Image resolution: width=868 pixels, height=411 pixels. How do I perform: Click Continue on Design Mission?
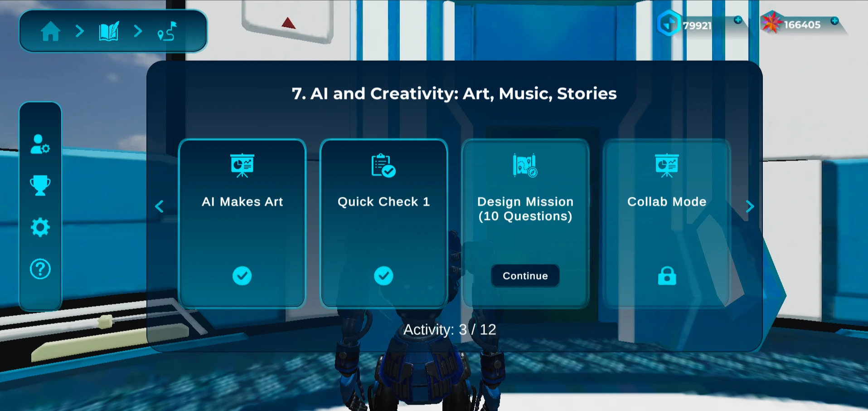coord(525,276)
